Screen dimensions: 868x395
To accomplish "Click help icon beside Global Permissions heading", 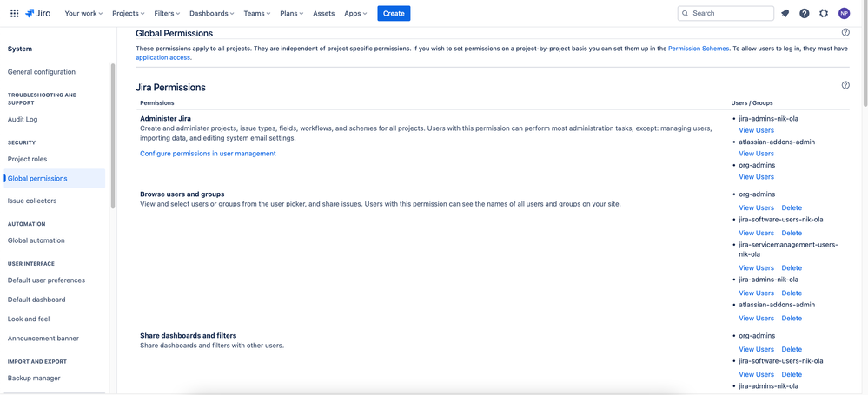I will coord(845,33).
